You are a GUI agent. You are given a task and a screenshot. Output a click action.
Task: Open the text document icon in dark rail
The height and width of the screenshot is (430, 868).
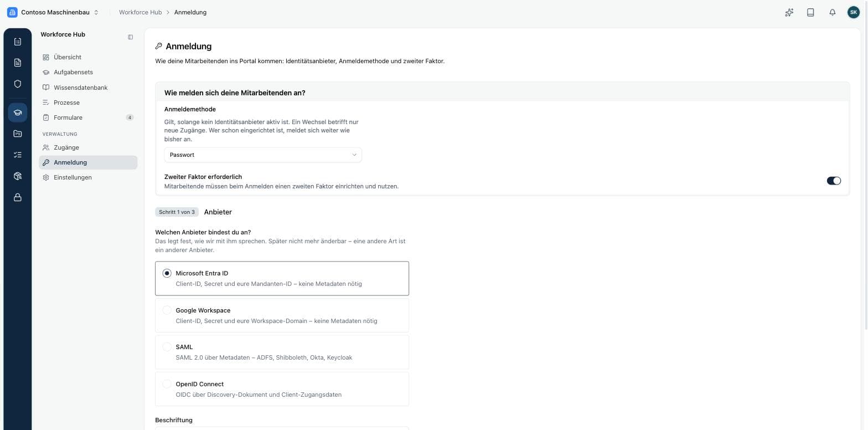point(17,63)
